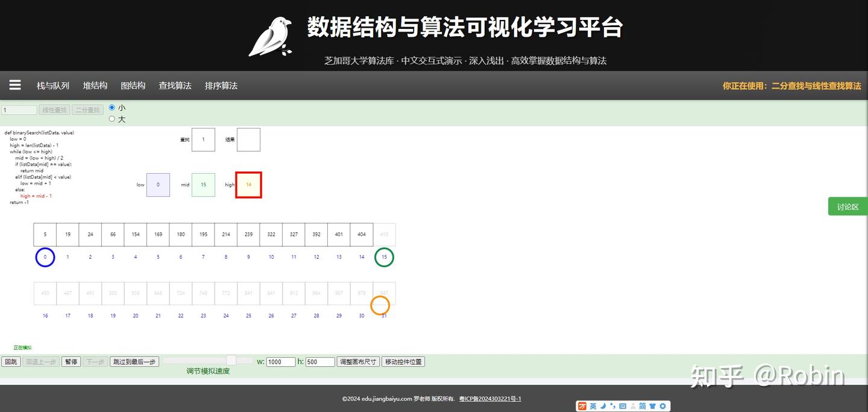The height and width of the screenshot is (412, 868).
Task: Open the 堆结构 menu item
Action: [95, 85]
